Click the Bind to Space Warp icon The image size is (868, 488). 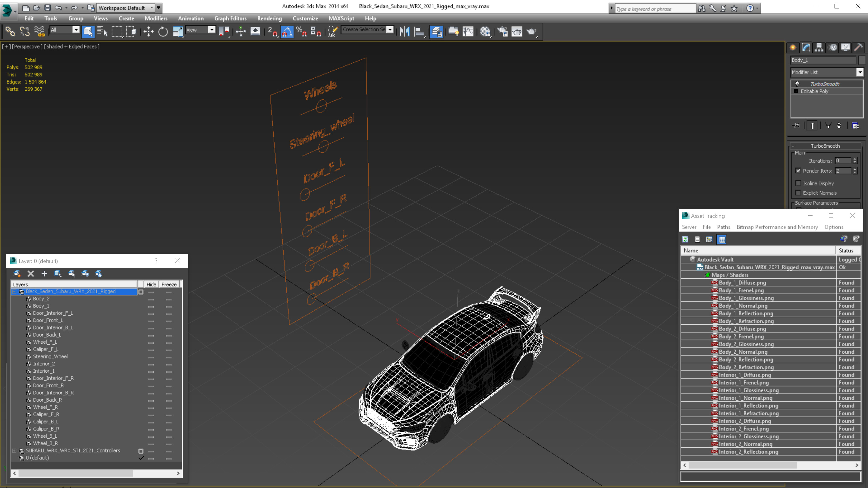click(39, 32)
